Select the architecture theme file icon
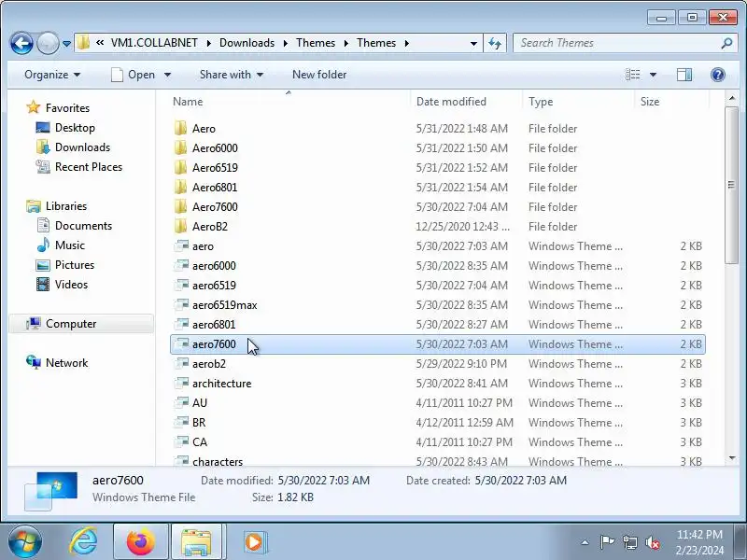 click(x=181, y=383)
